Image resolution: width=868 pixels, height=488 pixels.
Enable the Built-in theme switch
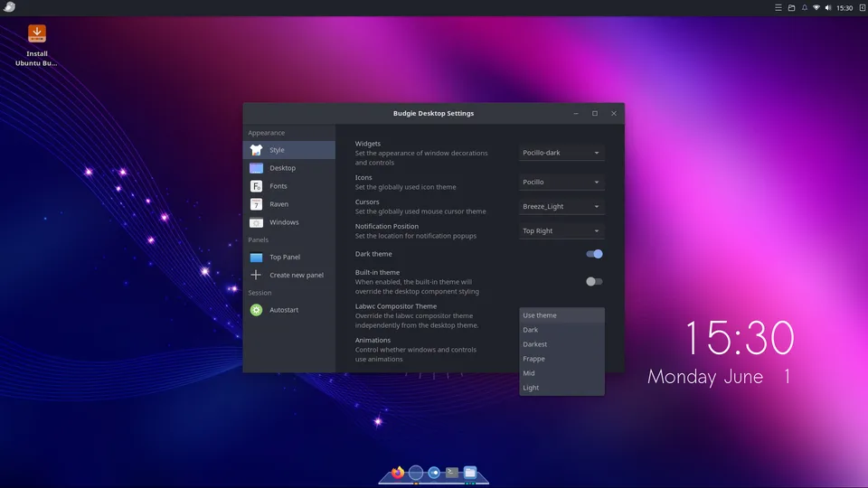tap(594, 282)
